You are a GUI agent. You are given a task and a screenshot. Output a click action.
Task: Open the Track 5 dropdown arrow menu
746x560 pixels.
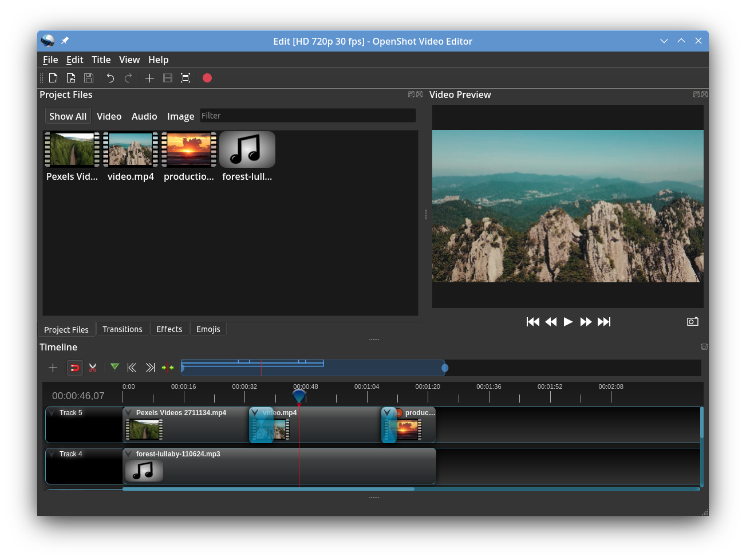(52, 413)
